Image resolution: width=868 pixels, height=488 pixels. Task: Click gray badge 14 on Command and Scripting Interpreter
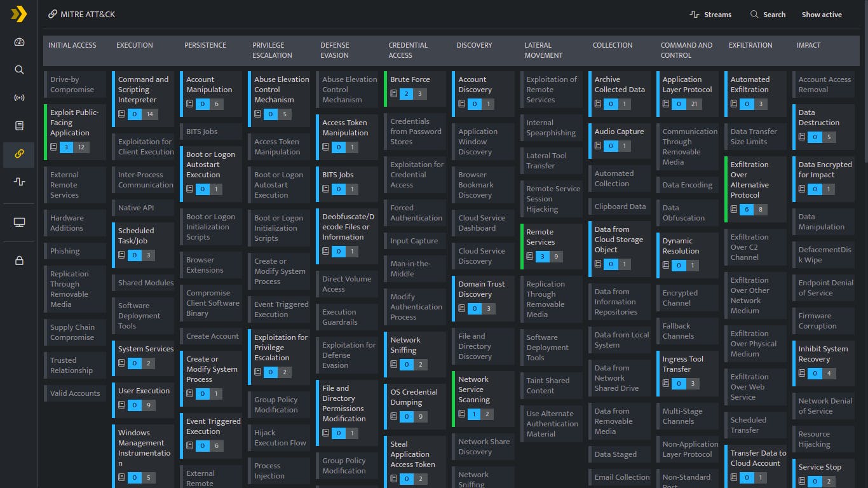(x=150, y=114)
